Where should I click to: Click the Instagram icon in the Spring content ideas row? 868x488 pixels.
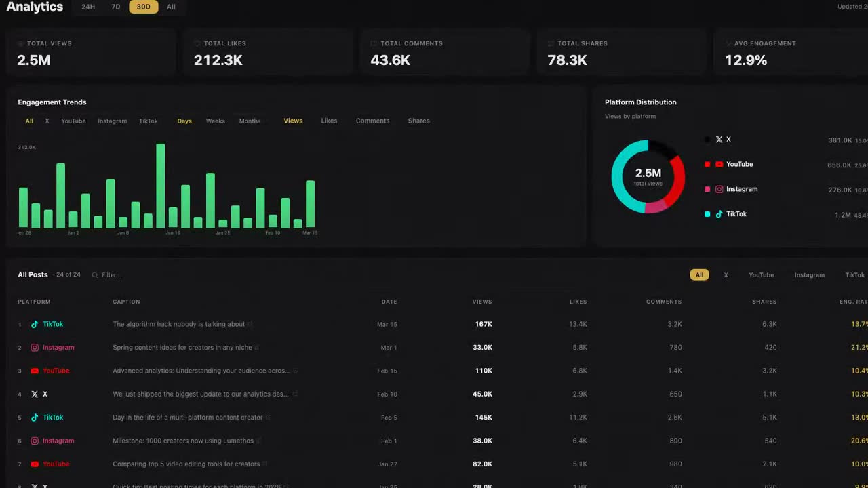tap(35, 348)
